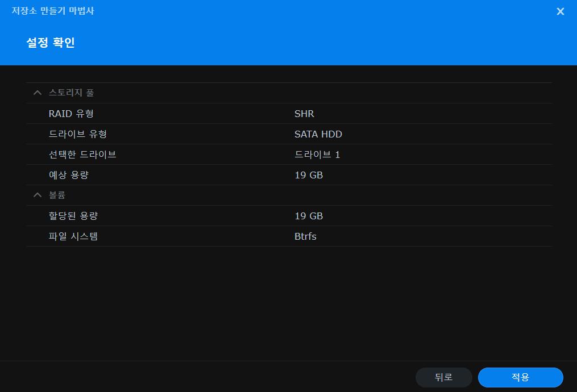Select the 선택한 드라이브 row label
This screenshot has height=392, width=577.
point(82,155)
